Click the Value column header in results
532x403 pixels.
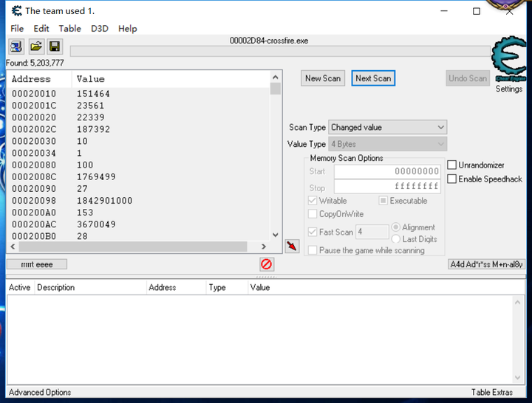[171, 79]
